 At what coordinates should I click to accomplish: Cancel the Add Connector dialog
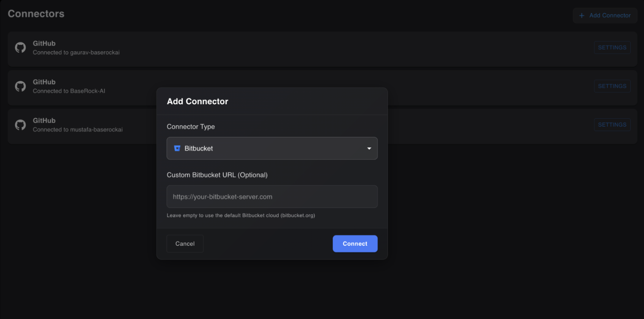(185, 244)
